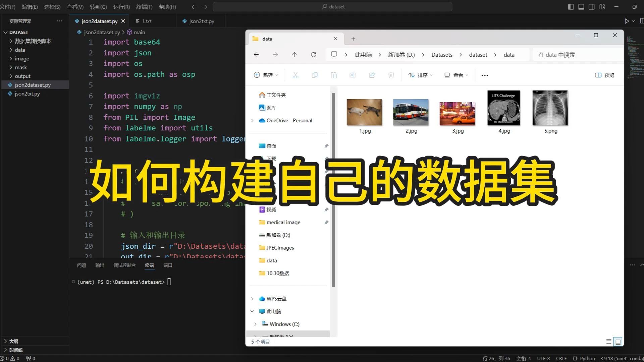Toggle the preview pane button
The width and height of the screenshot is (644, 362).
604,75
